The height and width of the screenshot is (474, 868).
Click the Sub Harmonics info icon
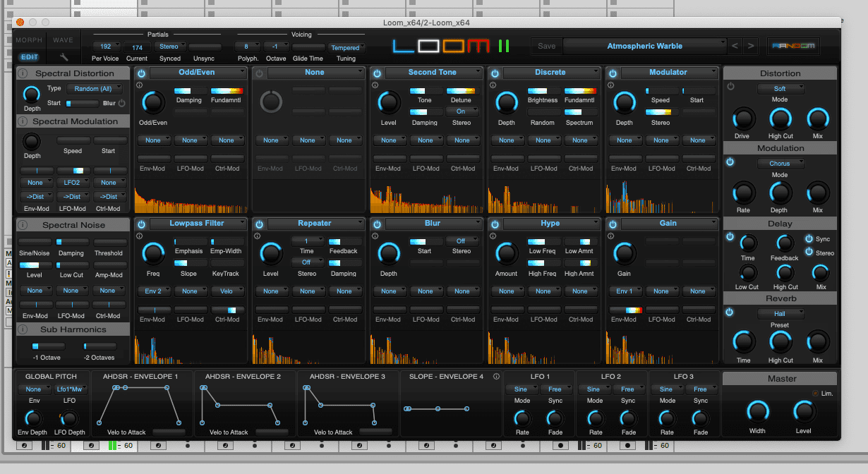[23, 329]
